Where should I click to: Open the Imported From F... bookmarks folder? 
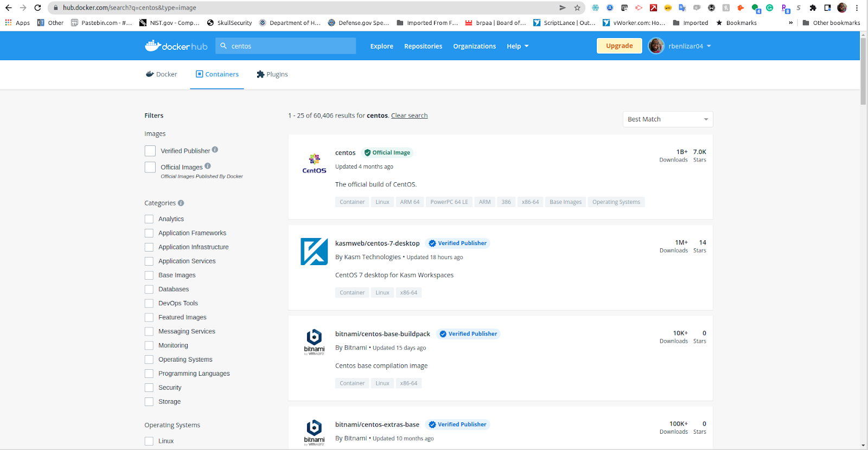[x=427, y=23]
